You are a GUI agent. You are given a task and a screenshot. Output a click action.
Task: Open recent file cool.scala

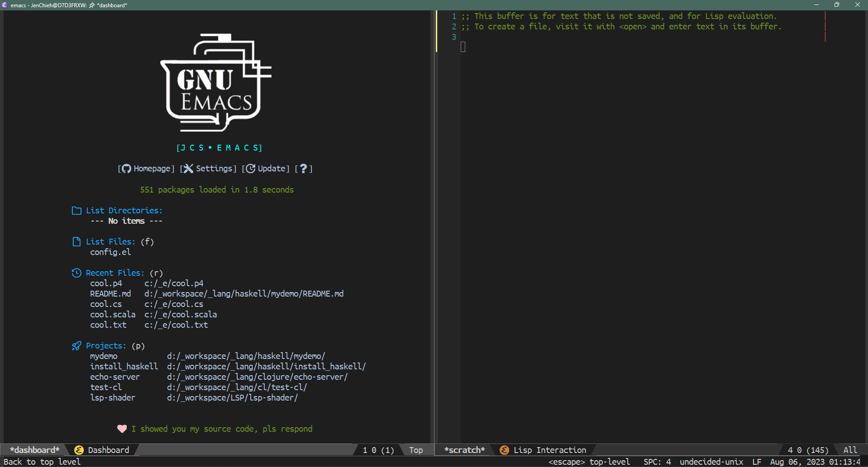click(x=113, y=315)
